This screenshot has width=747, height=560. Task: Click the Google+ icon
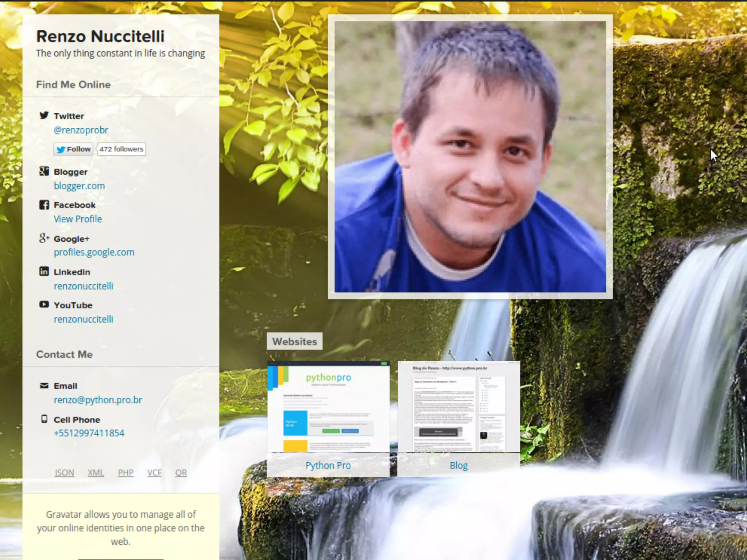click(x=44, y=238)
